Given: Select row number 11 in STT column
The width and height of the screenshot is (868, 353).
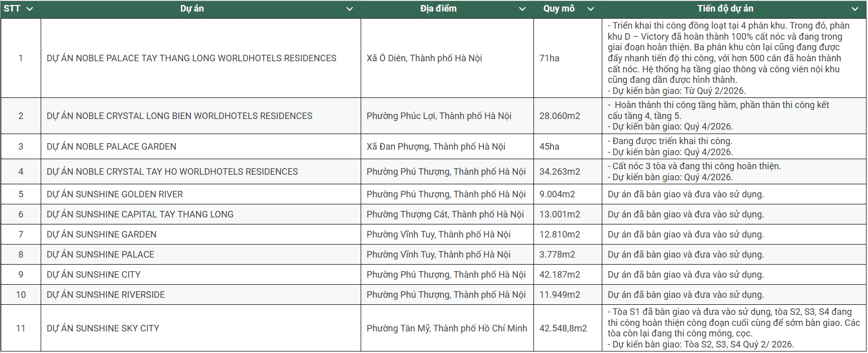Looking at the screenshot, I should [x=21, y=328].
